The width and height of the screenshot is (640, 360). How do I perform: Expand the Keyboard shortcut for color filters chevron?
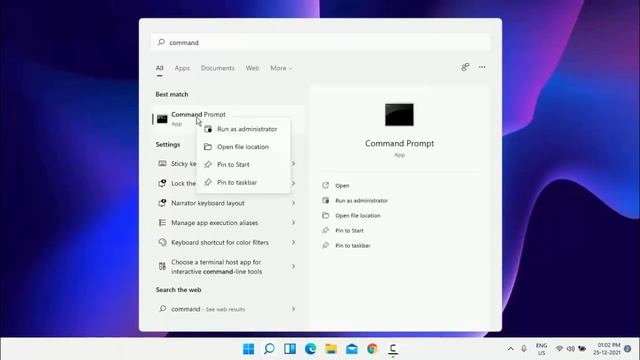click(x=293, y=242)
